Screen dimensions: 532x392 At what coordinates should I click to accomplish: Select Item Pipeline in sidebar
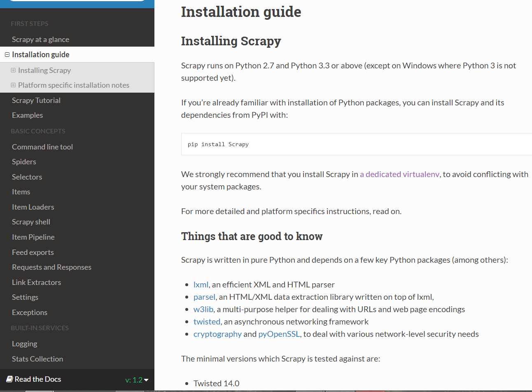click(33, 237)
